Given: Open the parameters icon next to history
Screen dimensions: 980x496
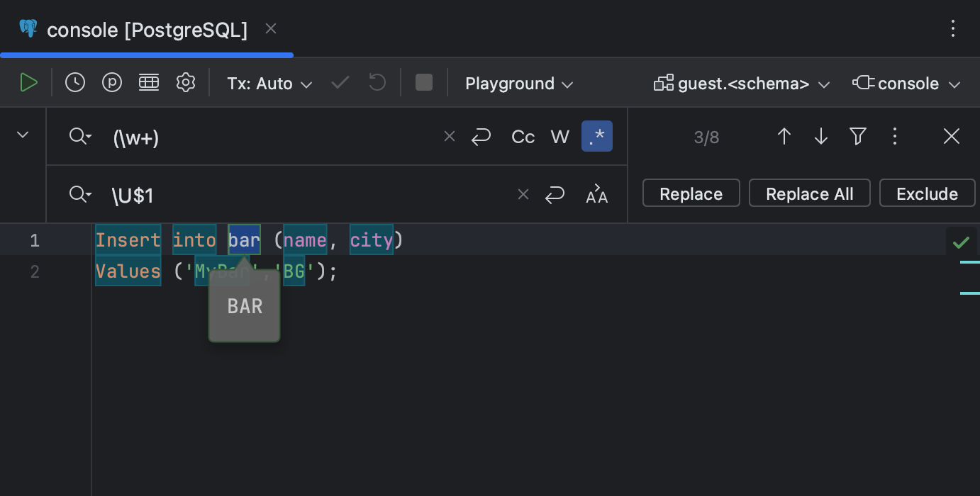Looking at the screenshot, I should [x=111, y=82].
